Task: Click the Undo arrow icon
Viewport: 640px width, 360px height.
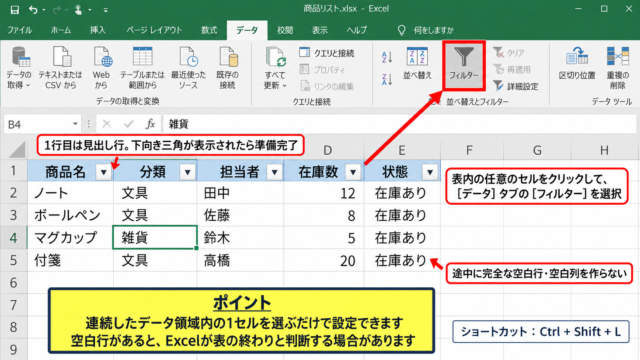Action: click(33, 9)
